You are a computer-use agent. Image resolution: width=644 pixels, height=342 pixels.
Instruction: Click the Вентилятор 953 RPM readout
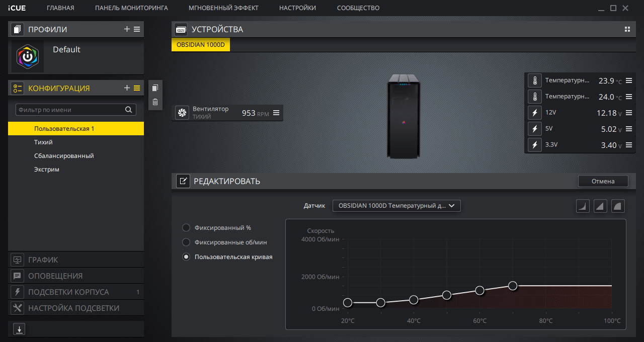[x=256, y=113]
